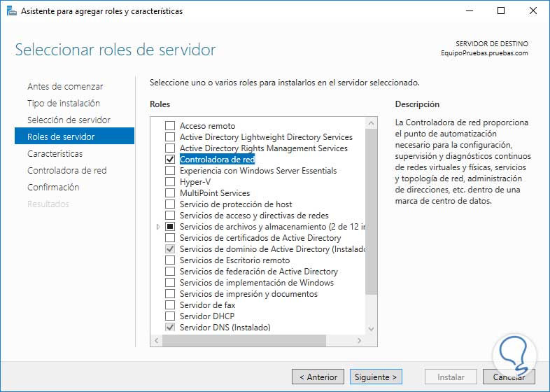This screenshot has height=392, width=550.
Task: Tick Servicios de impresión y documentos checkbox
Action: coord(170,294)
